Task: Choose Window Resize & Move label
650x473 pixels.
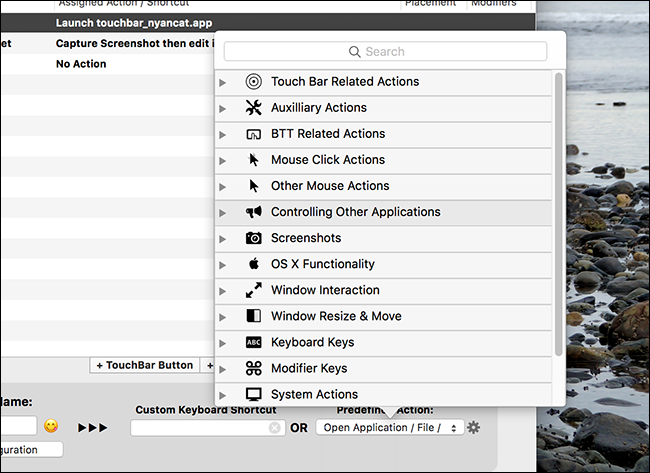Action: pos(336,316)
